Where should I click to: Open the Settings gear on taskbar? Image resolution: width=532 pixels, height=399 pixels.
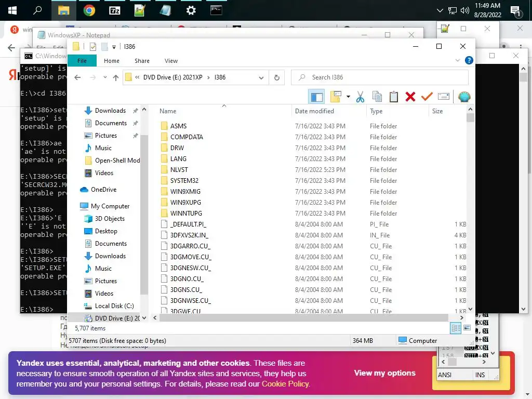[x=191, y=10]
